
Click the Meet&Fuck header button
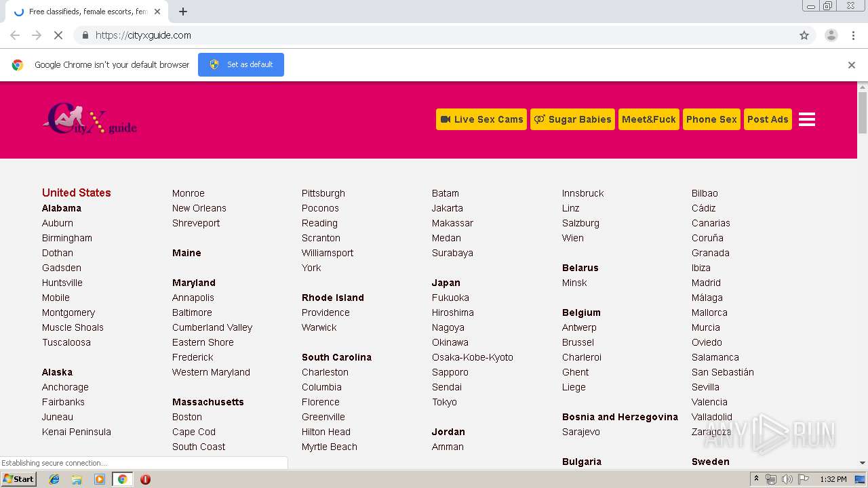tap(649, 119)
